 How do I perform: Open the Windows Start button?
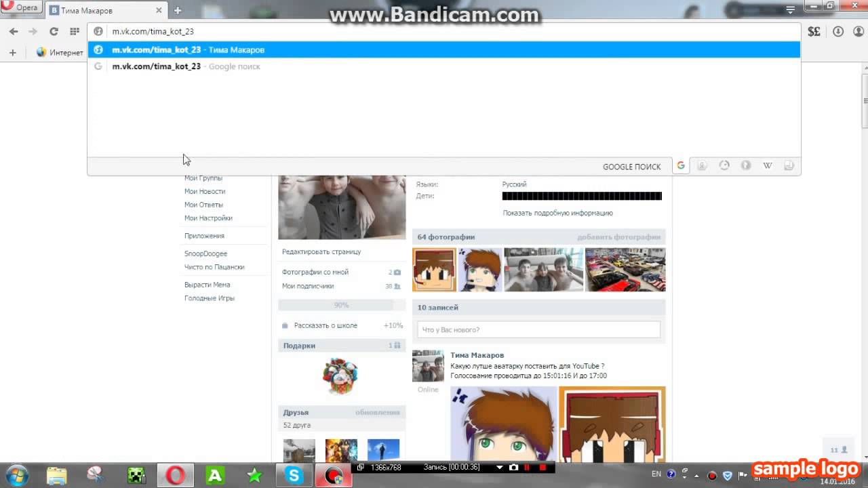click(16, 476)
